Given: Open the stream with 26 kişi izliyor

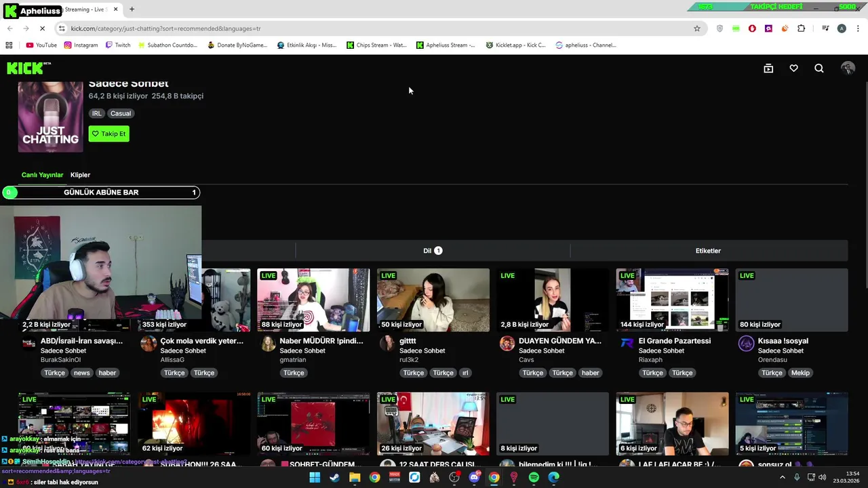Looking at the screenshot, I should (x=433, y=424).
